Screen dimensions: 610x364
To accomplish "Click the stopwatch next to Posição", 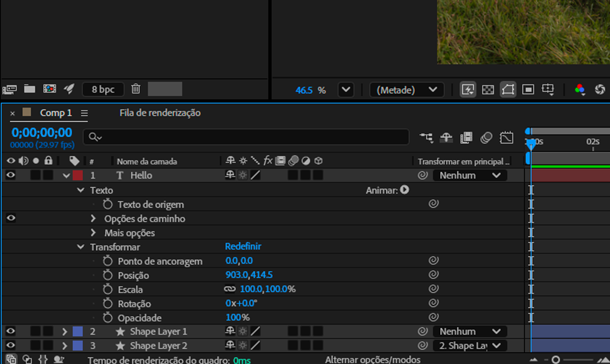I will click(x=107, y=275).
